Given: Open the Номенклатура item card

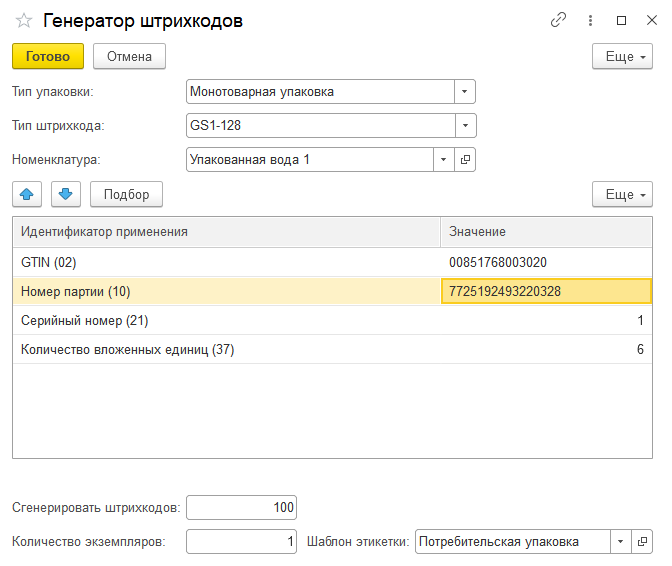Looking at the screenshot, I should (x=465, y=159).
